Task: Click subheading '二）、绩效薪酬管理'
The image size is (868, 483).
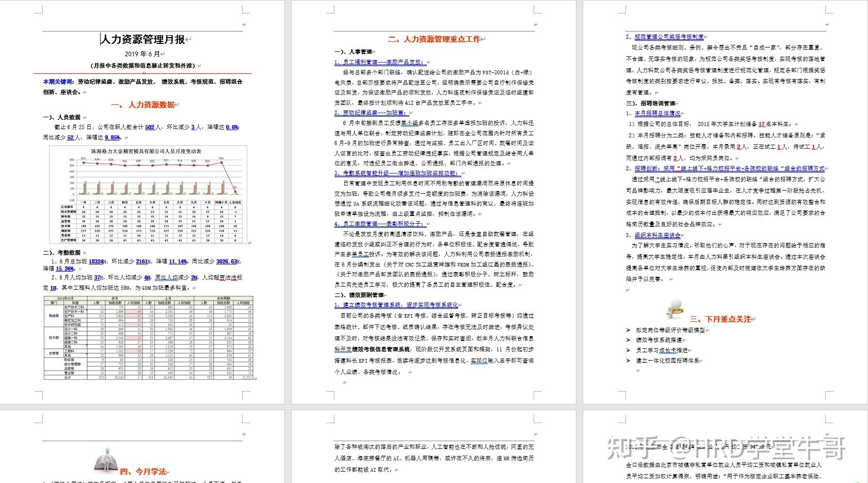Action: (x=359, y=295)
